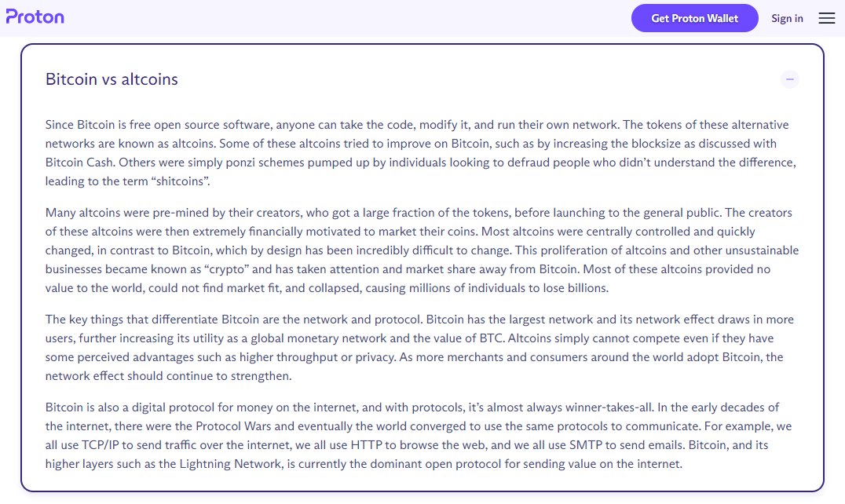The width and height of the screenshot is (845, 504).
Task: Click the Get Proton Wallet button
Action: [694, 18]
